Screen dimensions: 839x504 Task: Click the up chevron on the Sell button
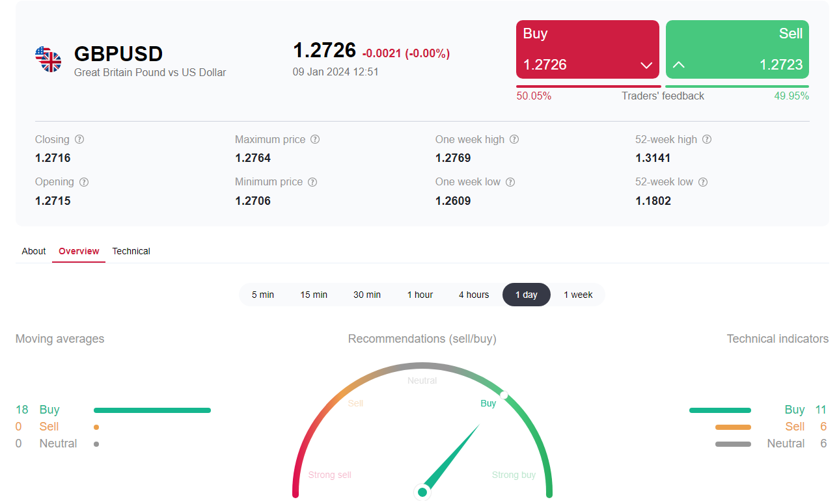pyautogui.click(x=679, y=65)
